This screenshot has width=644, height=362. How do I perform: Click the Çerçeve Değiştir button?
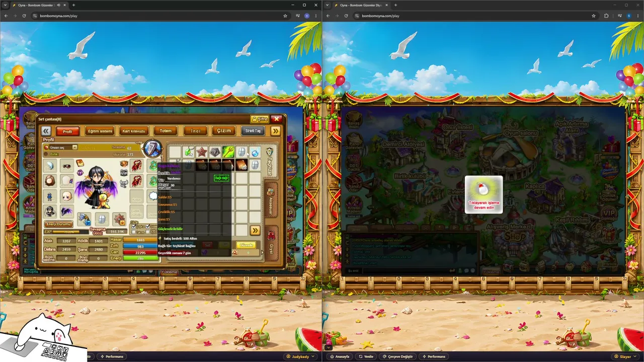398,356
